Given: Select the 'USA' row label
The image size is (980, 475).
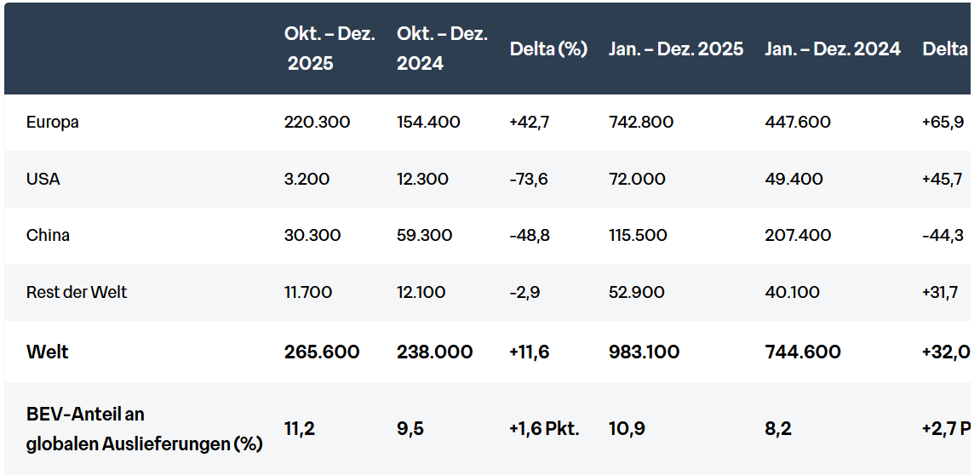Looking at the screenshot, I should [x=43, y=179].
